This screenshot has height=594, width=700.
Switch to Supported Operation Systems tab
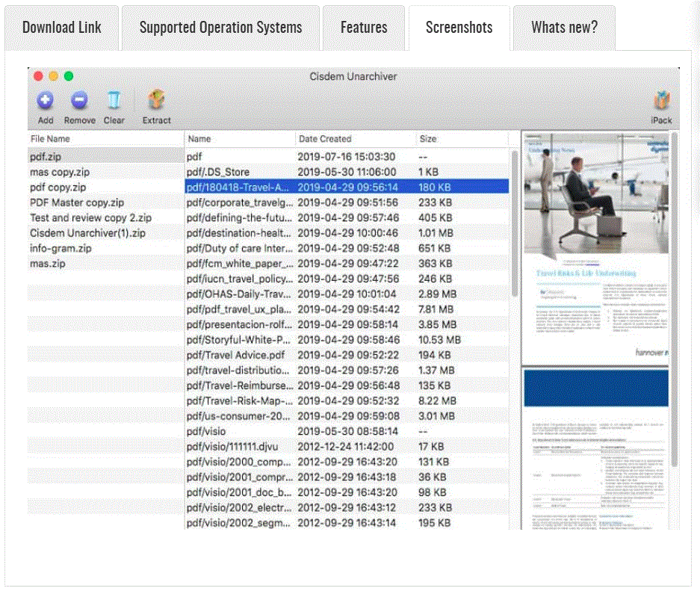(220, 28)
